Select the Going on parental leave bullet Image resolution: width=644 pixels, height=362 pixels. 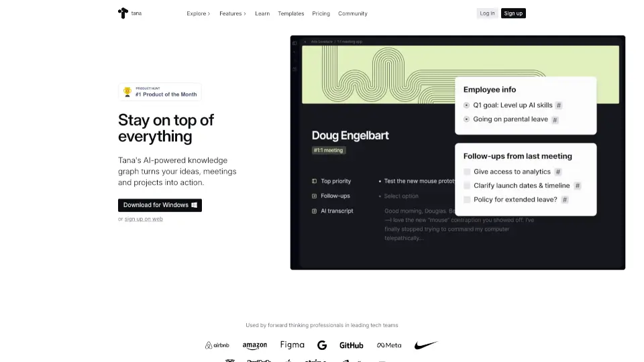point(467,119)
